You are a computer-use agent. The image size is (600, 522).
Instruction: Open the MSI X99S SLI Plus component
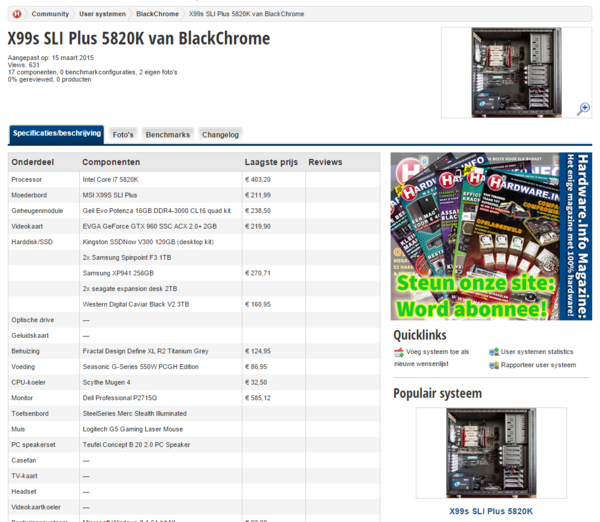tap(110, 195)
